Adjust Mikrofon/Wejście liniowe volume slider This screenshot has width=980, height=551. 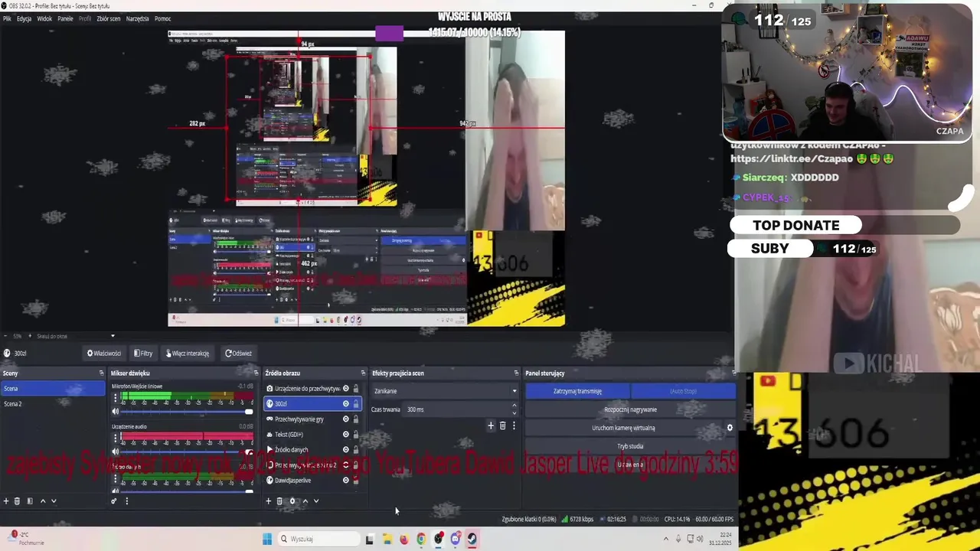pos(187,412)
